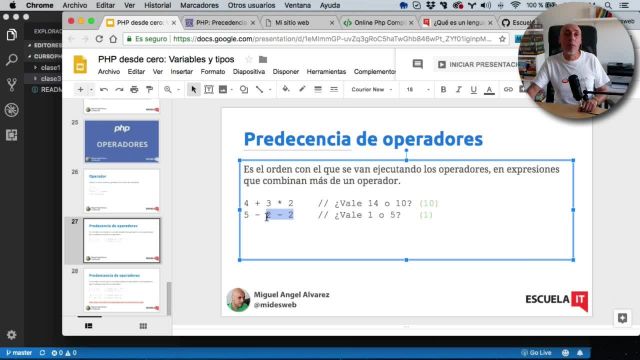Open VS Code Source Control icon
Image resolution: width=640 pixels, height=360 pixels.
tap(11, 84)
